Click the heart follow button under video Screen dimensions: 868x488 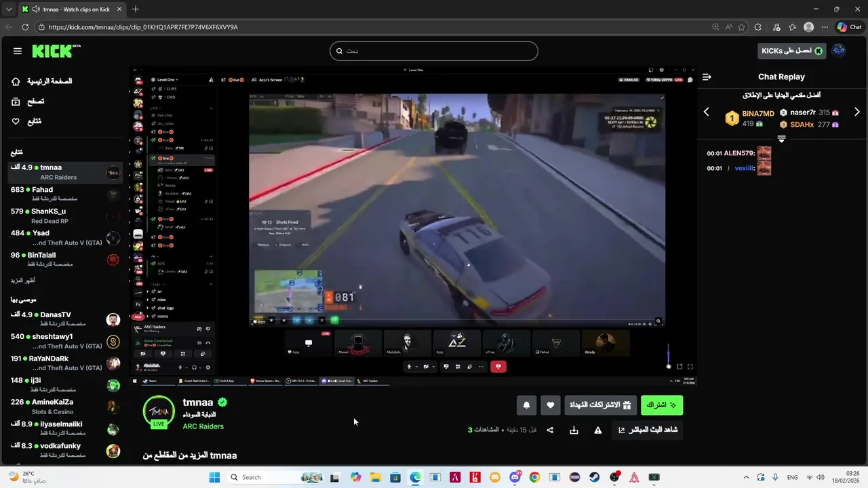click(x=551, y=405)
